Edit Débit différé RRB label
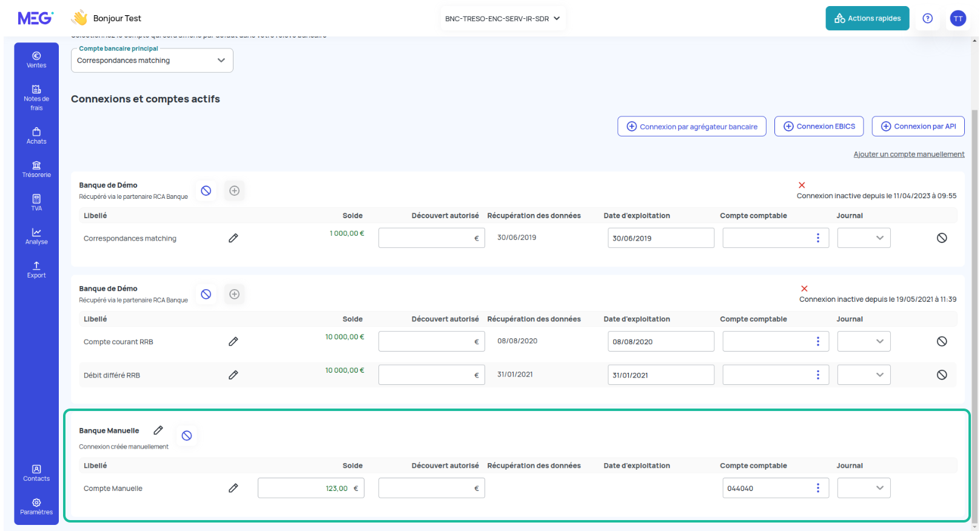Screen dimensions: 980x531 [x=233, y=375]
